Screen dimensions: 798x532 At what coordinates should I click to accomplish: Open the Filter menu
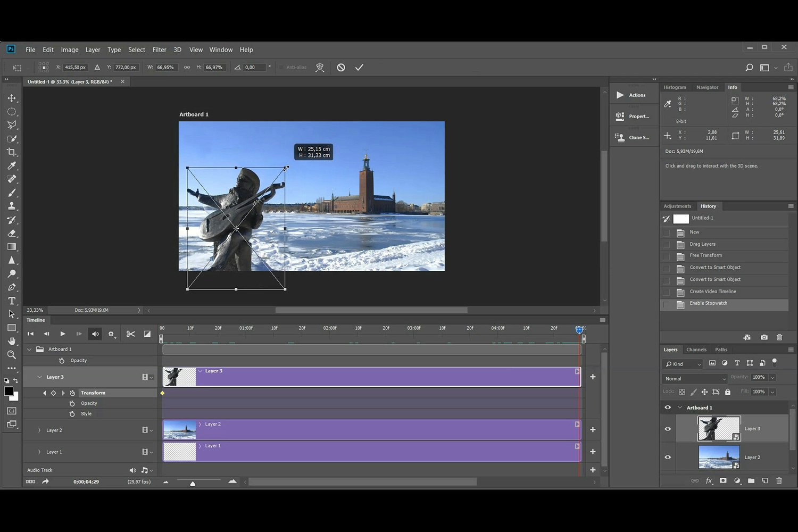[159, 49]
